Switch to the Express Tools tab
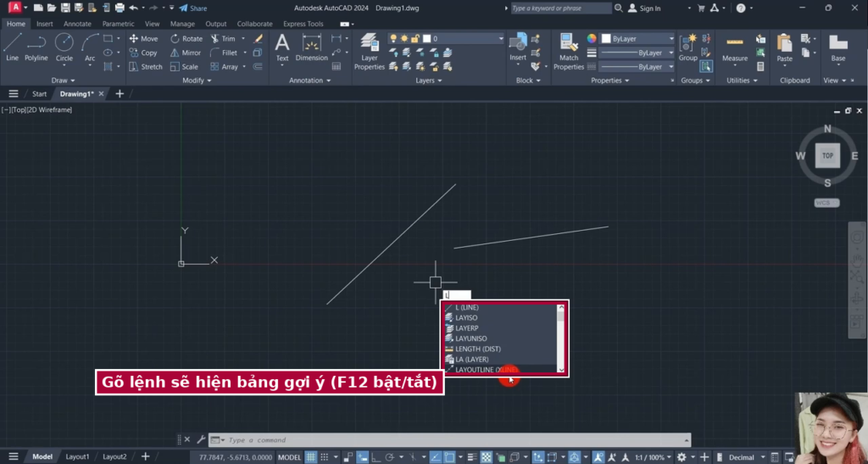Screen dimensions: 868x464 coord(303,24)
